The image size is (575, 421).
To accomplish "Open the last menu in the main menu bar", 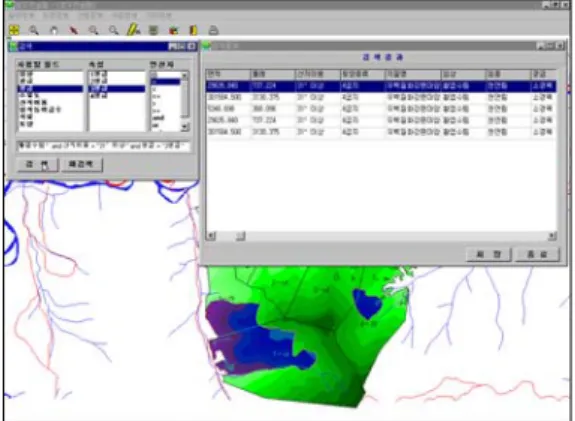I will tap(159, 16).
